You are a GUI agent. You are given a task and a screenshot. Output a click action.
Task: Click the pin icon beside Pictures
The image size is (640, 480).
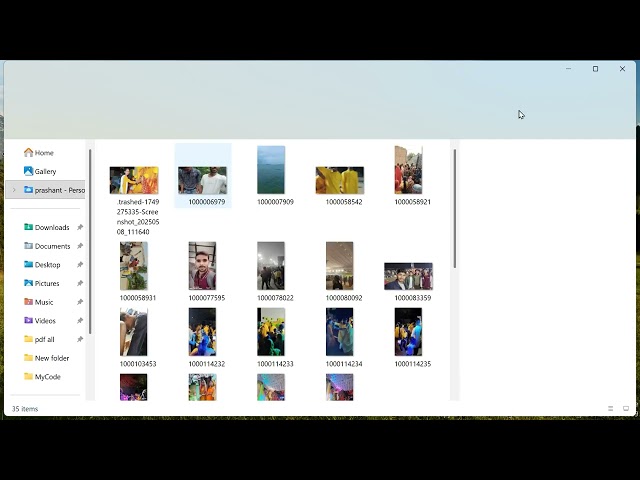pyautogui.click(x=80, y=283)
